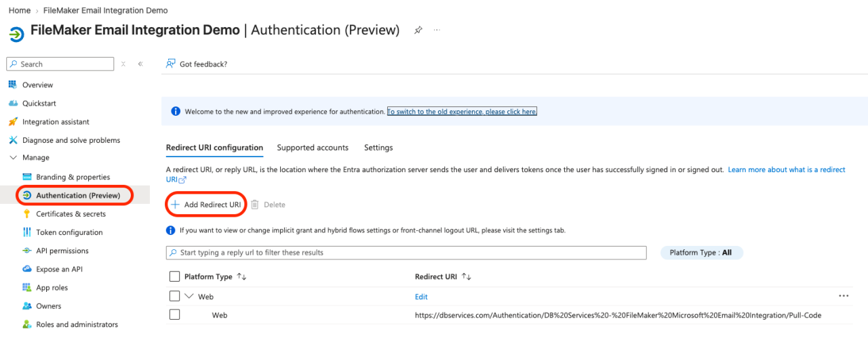868x338 pixels.
Task: Click the Platform Type column header
Action: pyautogui.click(x=208, y=277)
